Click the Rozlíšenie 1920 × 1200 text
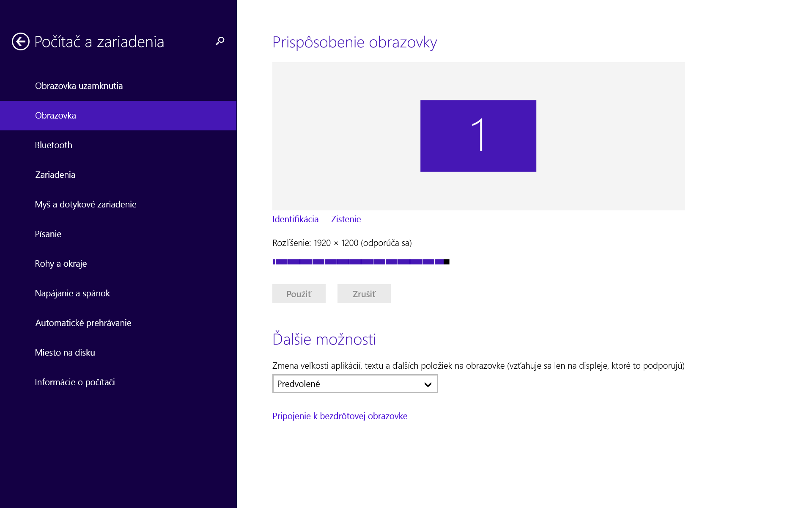The height and width of the screenshot is (508, 812). click(x=342, y=243)
